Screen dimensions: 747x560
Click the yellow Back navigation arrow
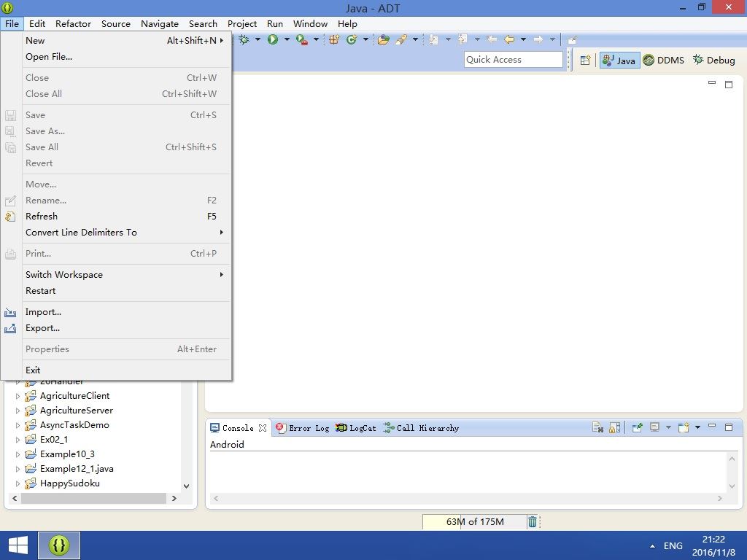tap(509, 39)
